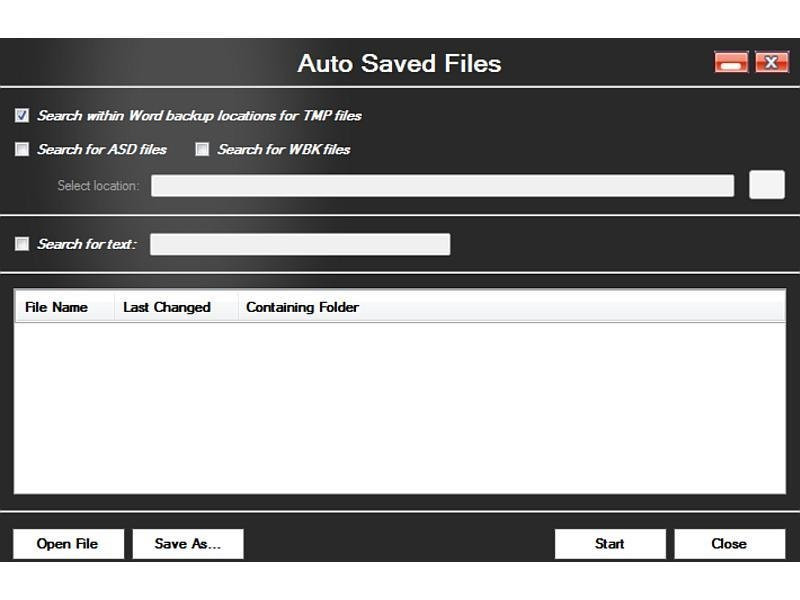Screen dimensions: 800x600
Task: Sort by Last Changed column header
Action: (176, 307)
